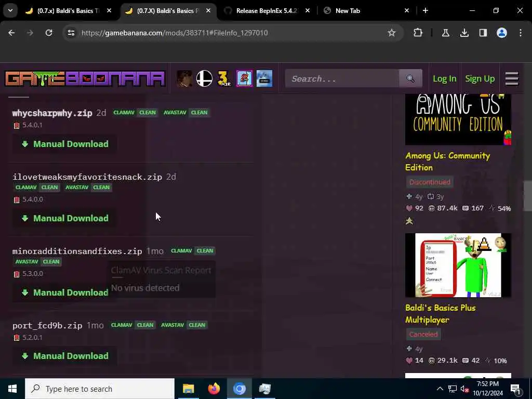This screenshot has width=532, height=399.
Task: Open a new browser tab
Action: [x=425, y=11]
